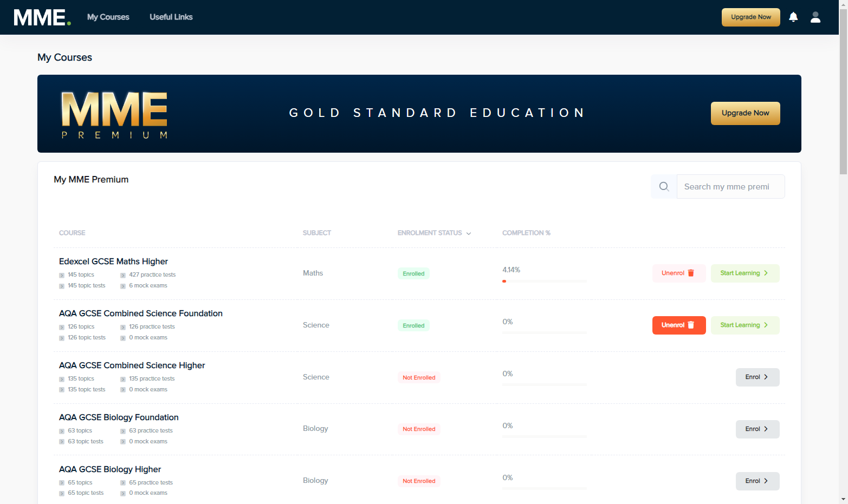Sort by Completion % column header
Image resolution: width=848 pixels, height=504 pixels.
point(526,233)
